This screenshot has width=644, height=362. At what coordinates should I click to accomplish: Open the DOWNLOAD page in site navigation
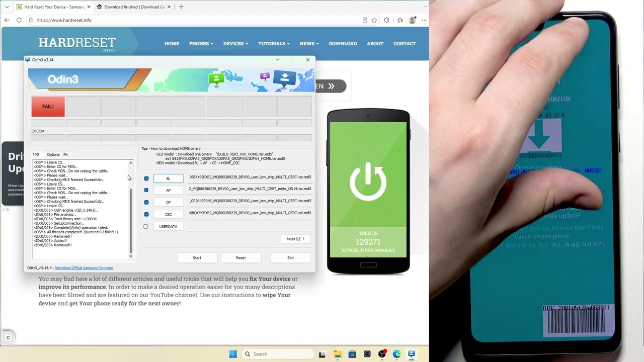[x=343, y=44]
